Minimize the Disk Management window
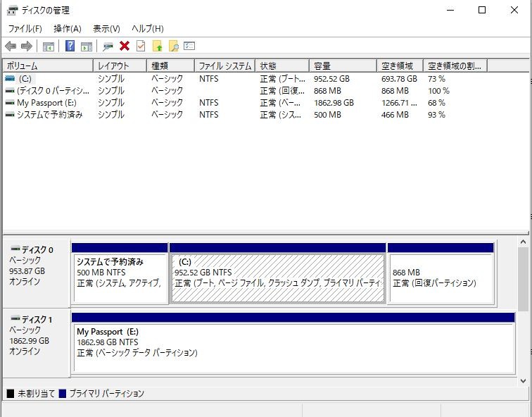Screen dimensions: 532x417 click(x=450, y=10)
